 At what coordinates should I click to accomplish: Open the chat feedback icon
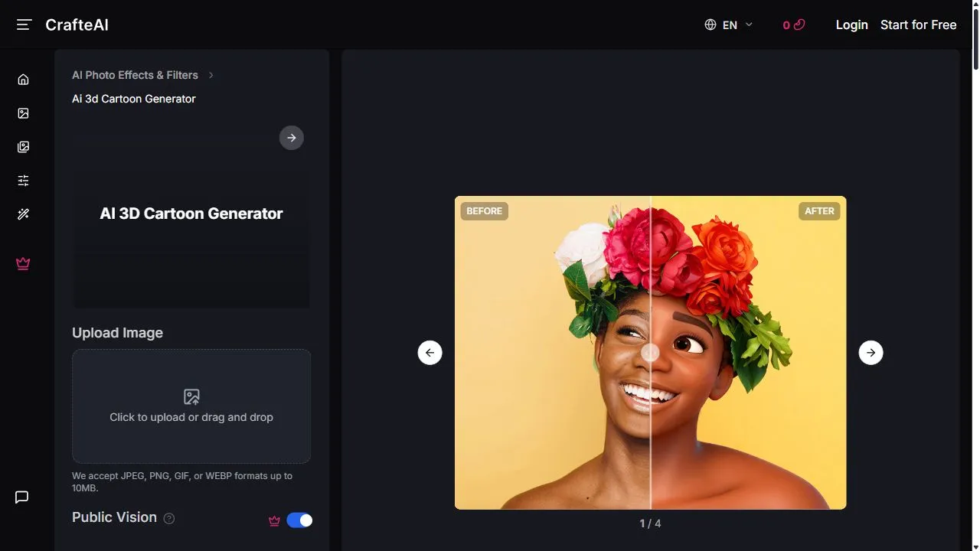coord(22,497)
